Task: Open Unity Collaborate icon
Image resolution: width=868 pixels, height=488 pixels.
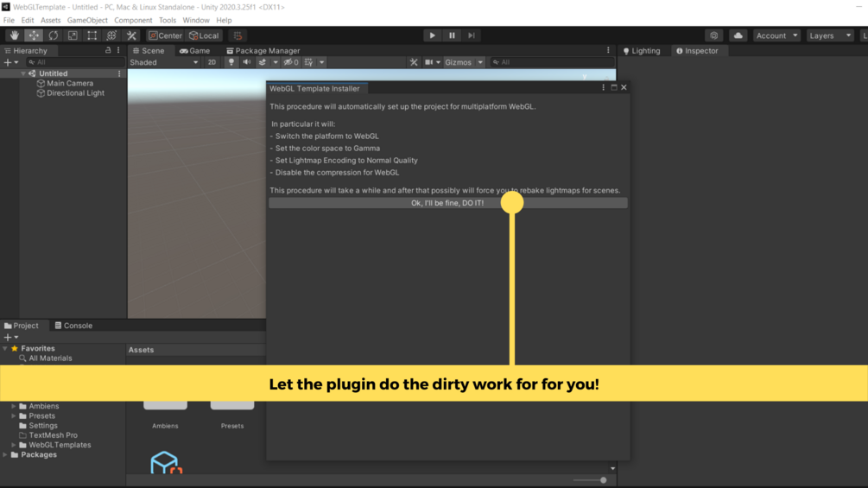Action: pyautogui.click(x=714, y=35)
